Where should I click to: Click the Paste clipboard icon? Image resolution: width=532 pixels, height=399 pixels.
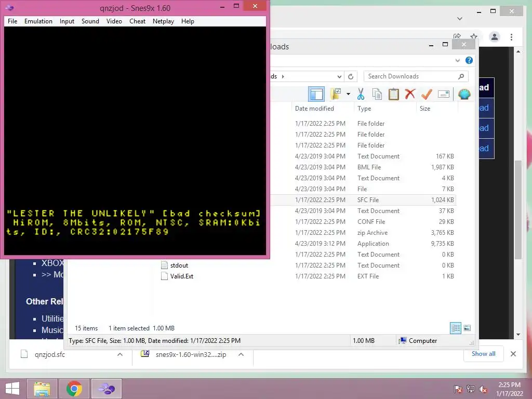click(394, 94)
